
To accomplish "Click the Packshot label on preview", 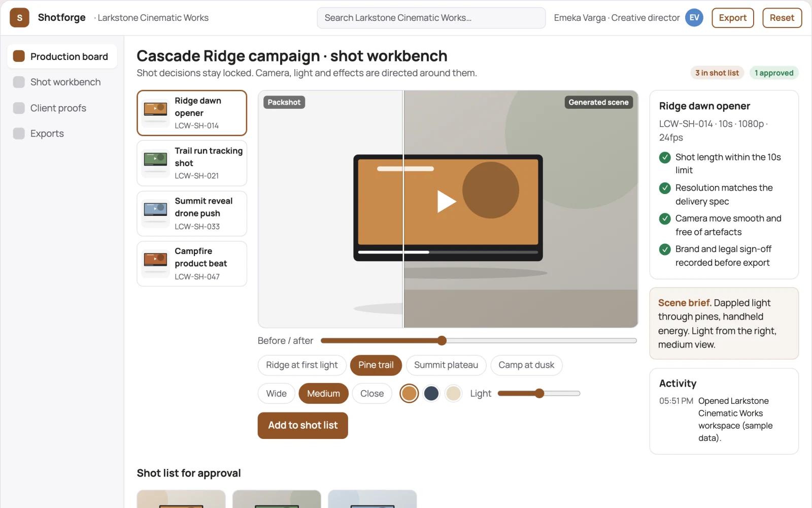I will [x=284, y=102].
